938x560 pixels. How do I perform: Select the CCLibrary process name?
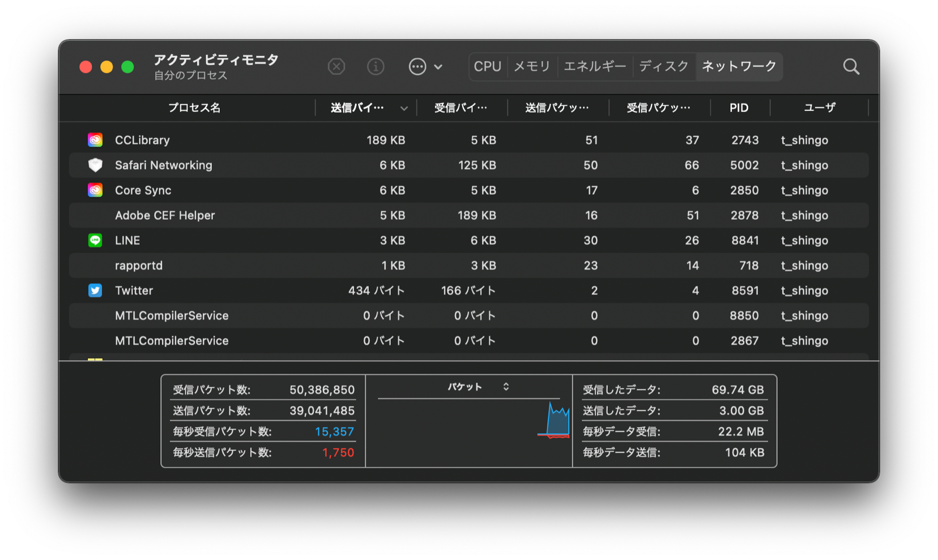pos(142,140)
